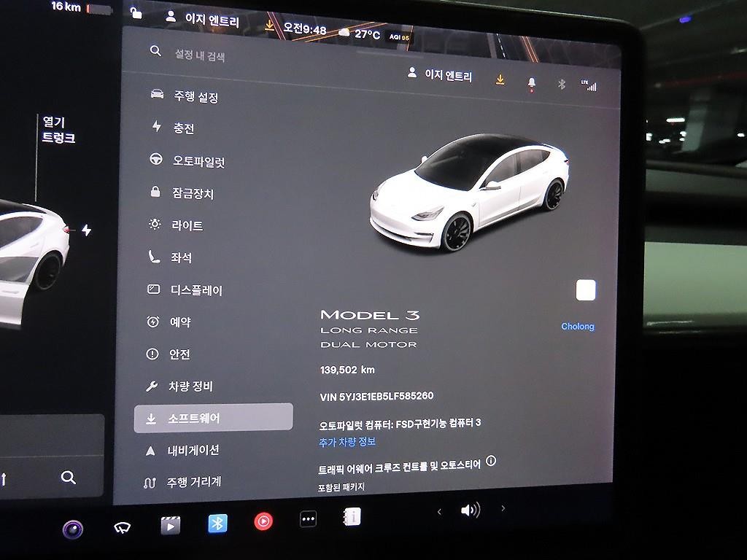Click the settings search magnifier icon

155,50
